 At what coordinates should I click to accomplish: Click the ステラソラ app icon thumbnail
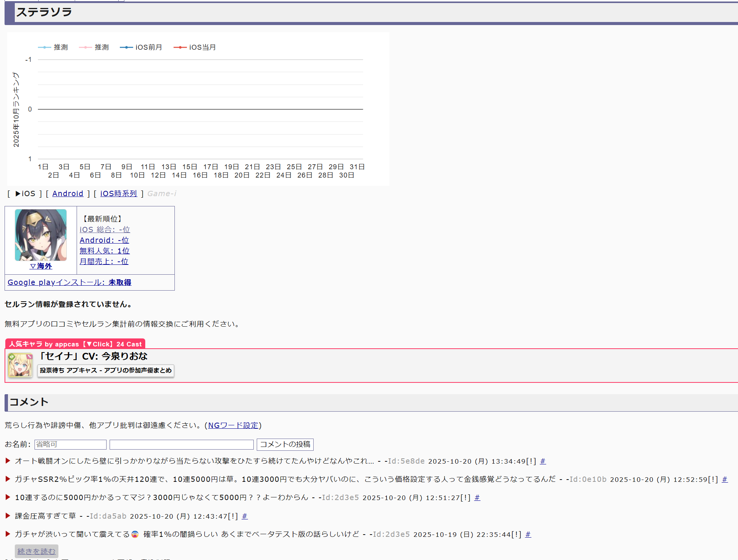click(x=41, y=235)
